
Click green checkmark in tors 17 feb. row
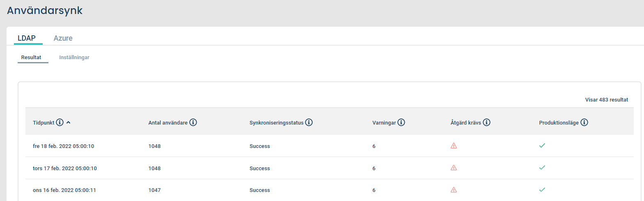point(542,168)
